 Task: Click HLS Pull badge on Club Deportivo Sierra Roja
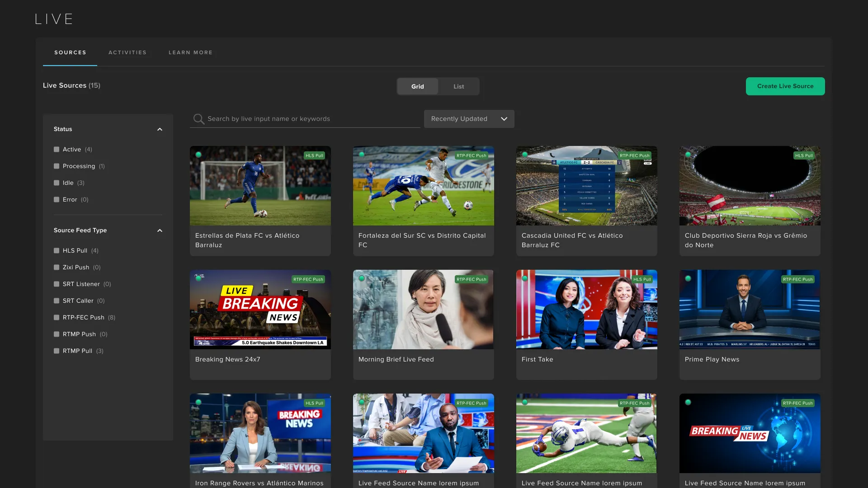click(804, 155)
